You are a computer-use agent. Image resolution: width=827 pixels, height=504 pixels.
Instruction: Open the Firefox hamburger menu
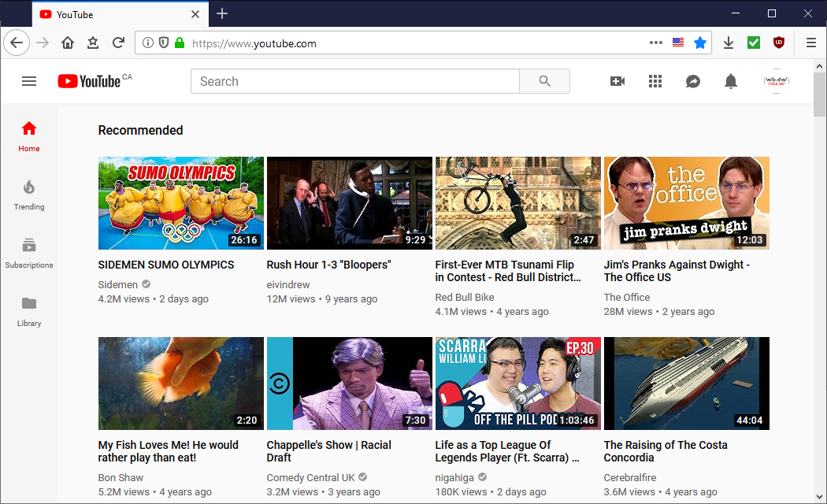pos(811,43)
